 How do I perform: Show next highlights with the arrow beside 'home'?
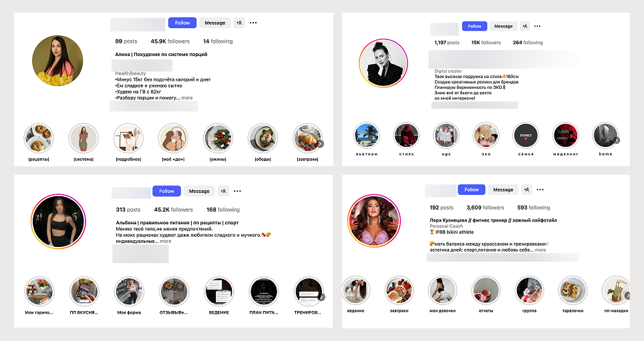coord(617,140)
